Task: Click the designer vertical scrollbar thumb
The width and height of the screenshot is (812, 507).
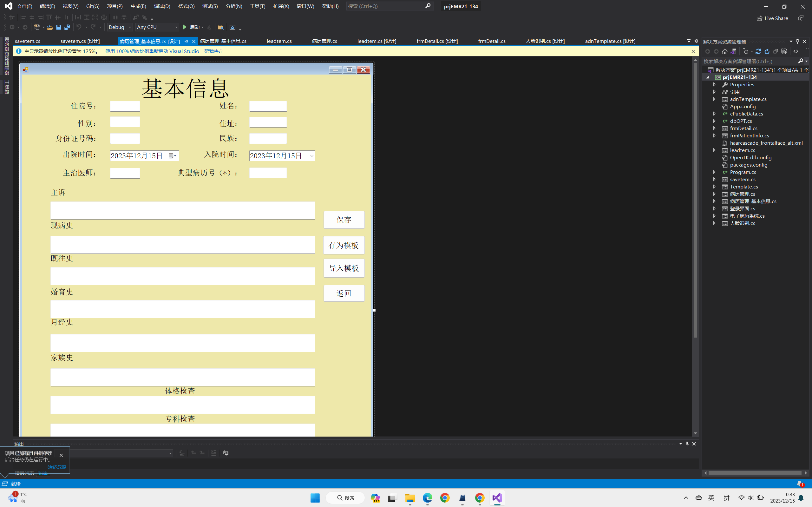Action: coord(695,200)
